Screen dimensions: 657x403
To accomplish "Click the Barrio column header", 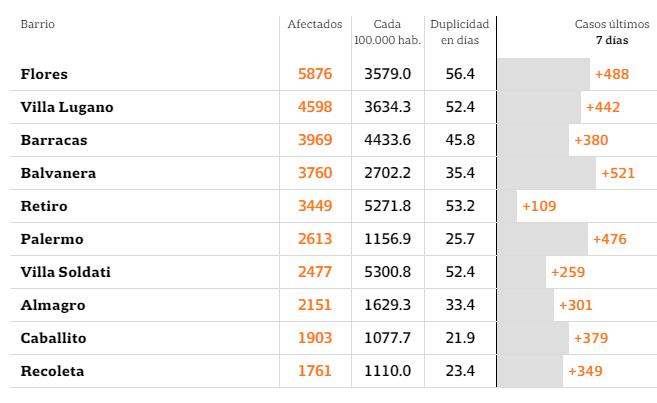I will pos(38,24).
